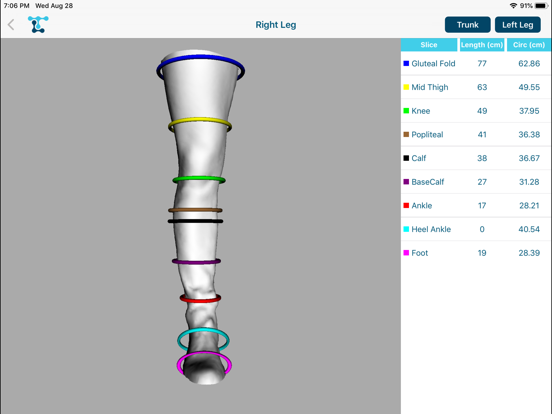
Task: Select the brown Popliteal color swatch
Action: (x=406, y=134)
